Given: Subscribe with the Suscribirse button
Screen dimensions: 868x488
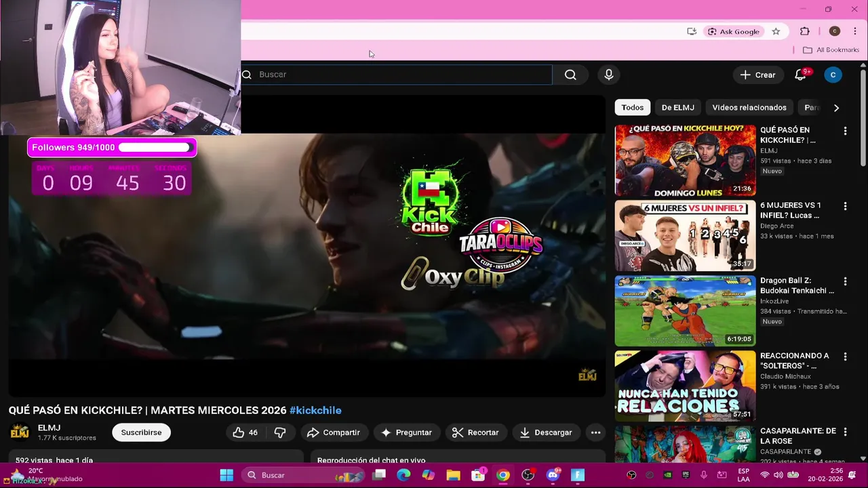Looking at the screenshot, I should (141, 432).
